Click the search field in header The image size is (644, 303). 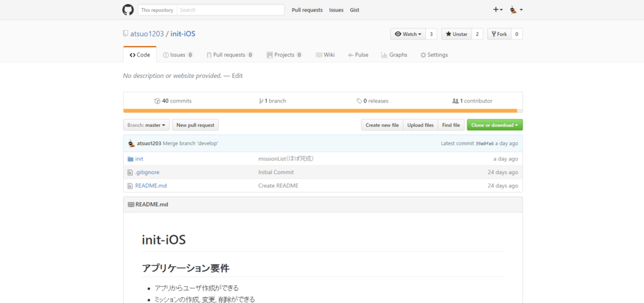(x=230, y=10)
